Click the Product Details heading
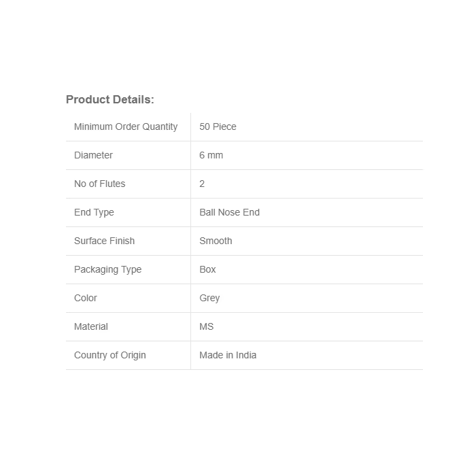The image size is (476, 476). [110, 99]
